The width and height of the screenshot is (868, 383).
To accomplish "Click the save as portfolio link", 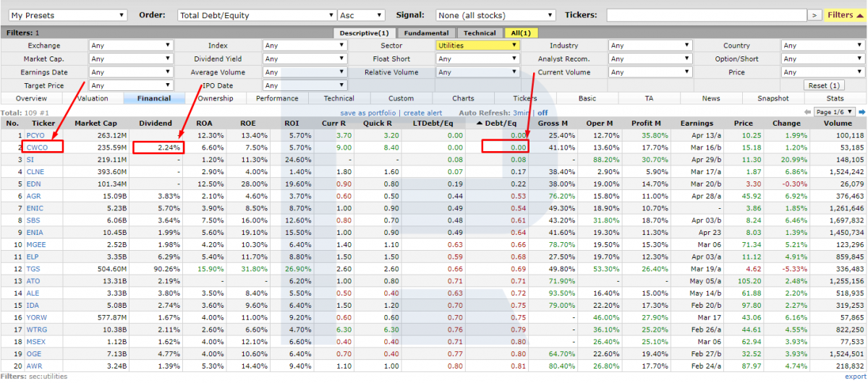I will coord(368,113).
